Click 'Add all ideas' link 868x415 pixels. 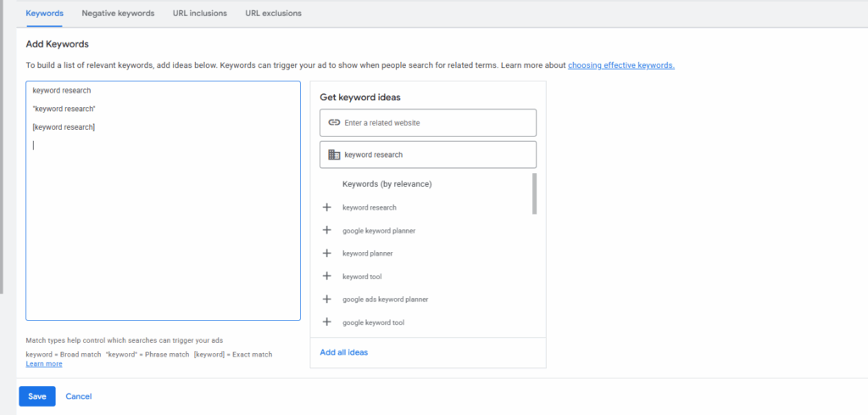[x=343, y=352]
